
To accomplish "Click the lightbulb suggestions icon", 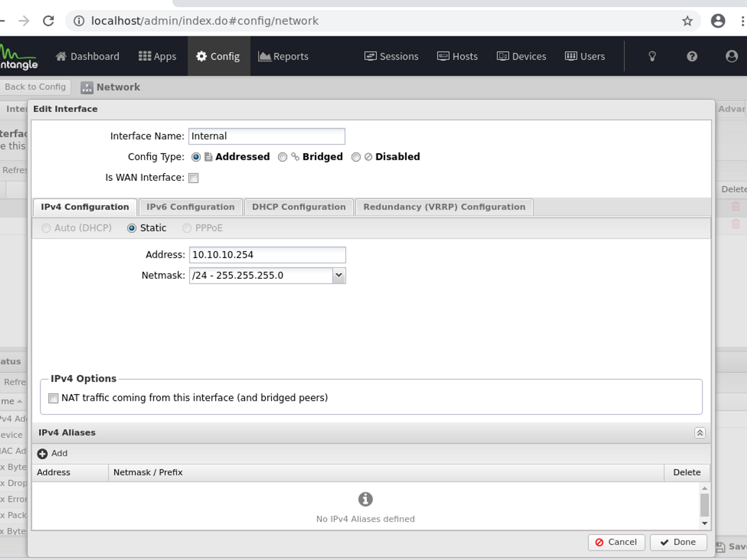I will tap(652, 56).
